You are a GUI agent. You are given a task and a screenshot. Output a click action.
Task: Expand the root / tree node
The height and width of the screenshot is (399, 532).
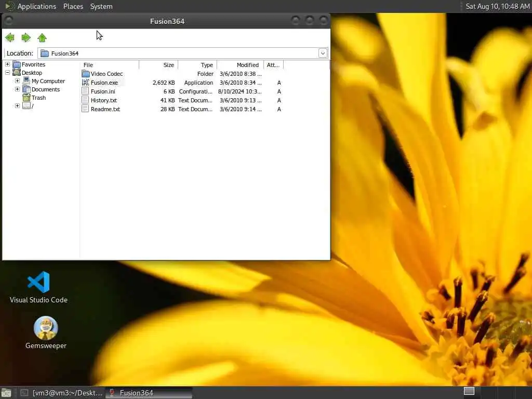(17, 106)
